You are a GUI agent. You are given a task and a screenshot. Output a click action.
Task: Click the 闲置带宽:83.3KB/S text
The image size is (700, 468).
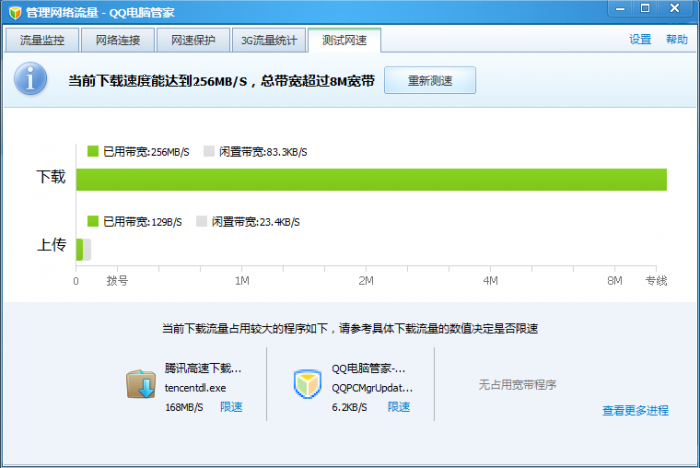tap(263, 152)
